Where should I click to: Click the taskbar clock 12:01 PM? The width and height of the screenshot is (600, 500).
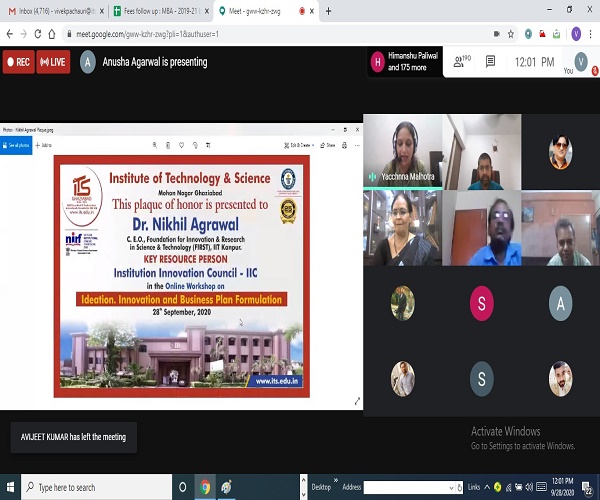point(562,487)
